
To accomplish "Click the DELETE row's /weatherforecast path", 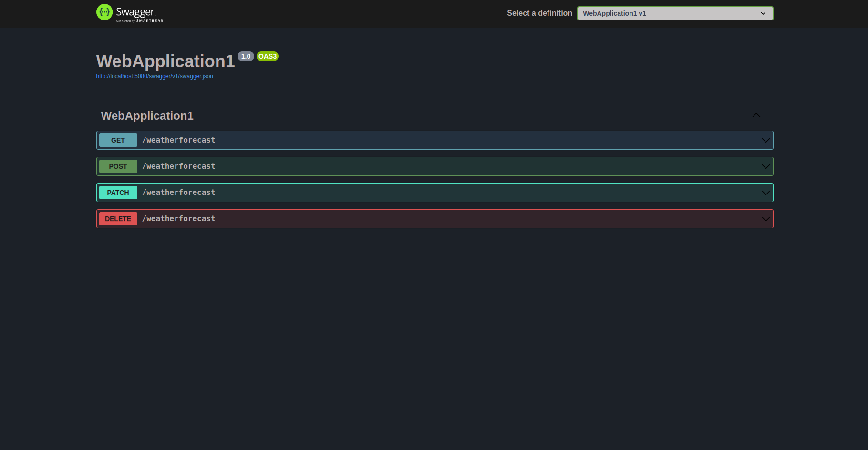I will 179,219.
